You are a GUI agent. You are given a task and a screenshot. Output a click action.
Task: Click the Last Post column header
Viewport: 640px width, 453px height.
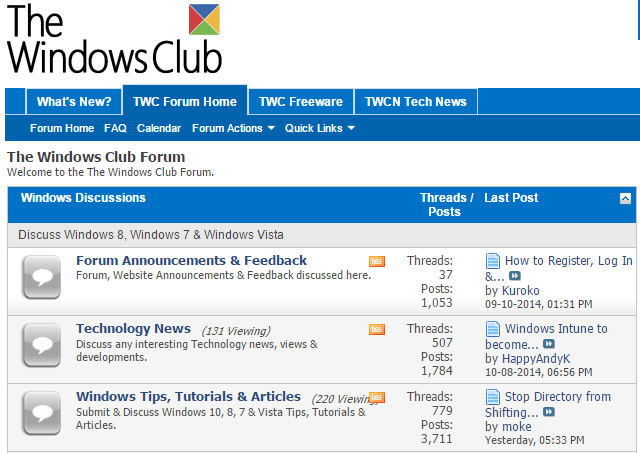[511, 198]
